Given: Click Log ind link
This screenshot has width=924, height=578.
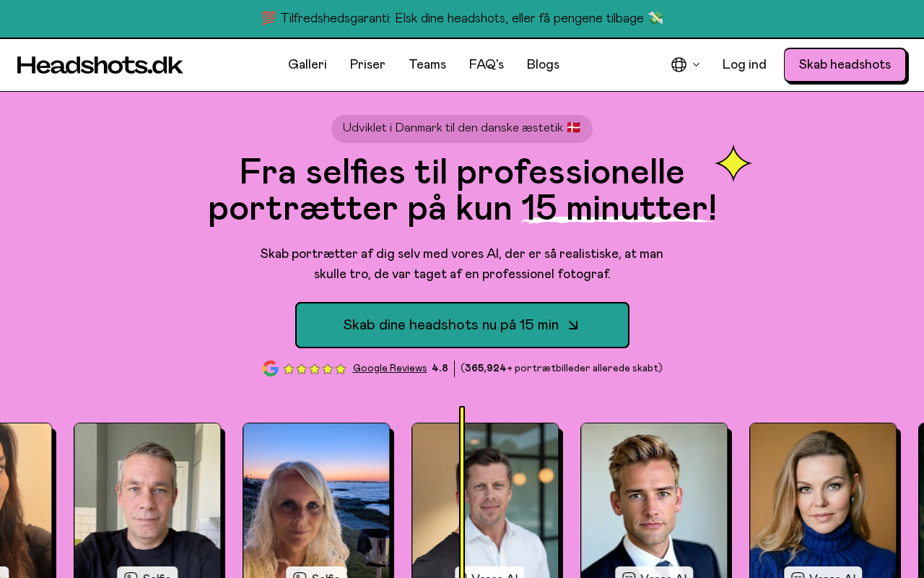Looking at the screenshot, I should pos(744,65).
